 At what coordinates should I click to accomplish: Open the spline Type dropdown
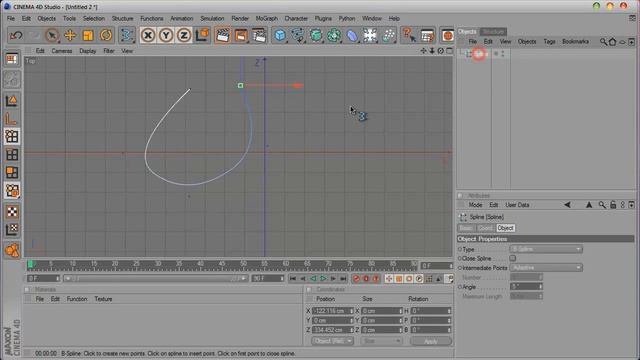[546, 249]
